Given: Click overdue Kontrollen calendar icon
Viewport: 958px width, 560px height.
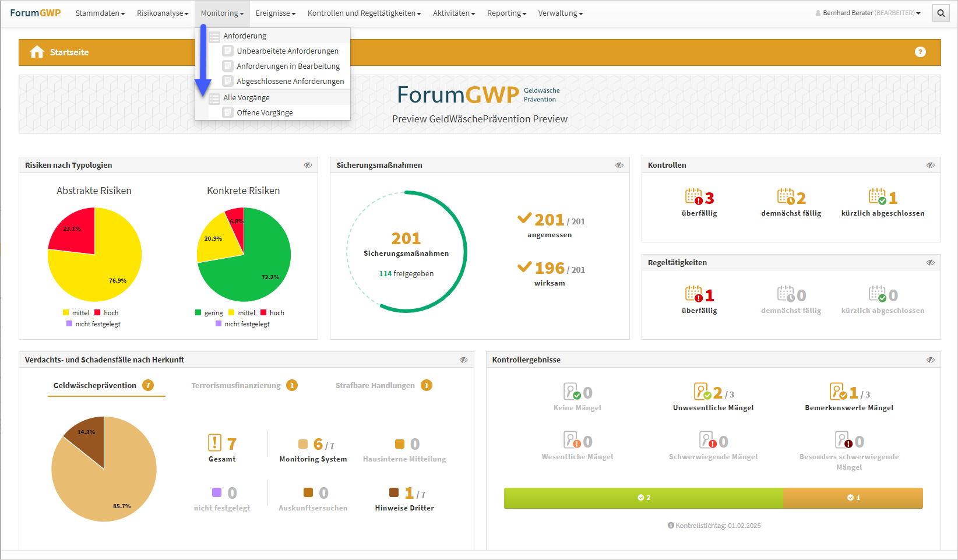Looking at the screenshot, I should [x=693, y=197].
